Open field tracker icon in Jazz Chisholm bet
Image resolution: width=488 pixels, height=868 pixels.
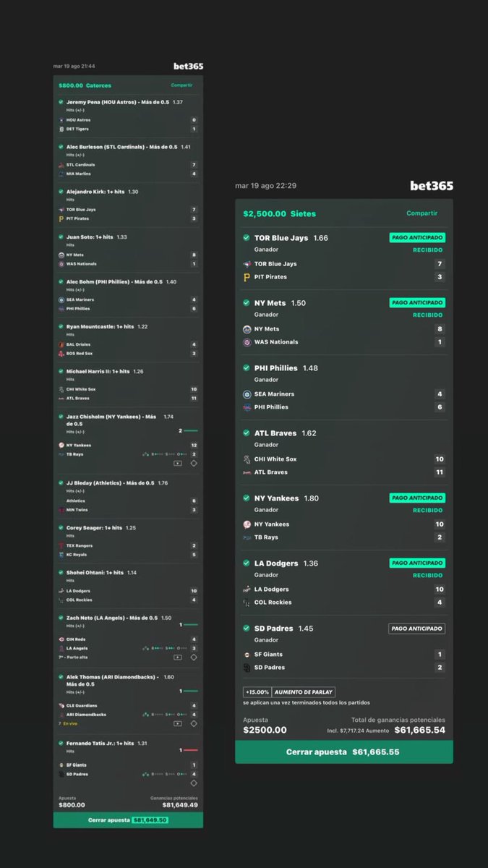point(194,463)
